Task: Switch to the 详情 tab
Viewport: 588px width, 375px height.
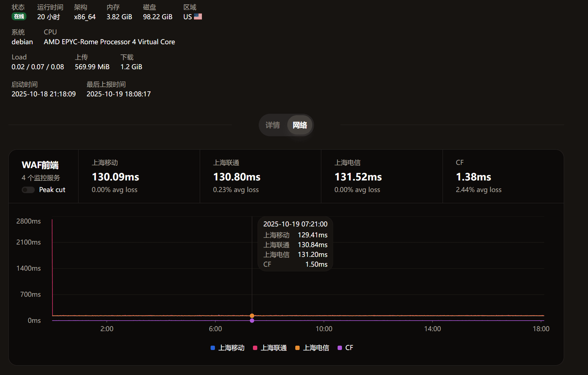Action: (x=272, y=125)
